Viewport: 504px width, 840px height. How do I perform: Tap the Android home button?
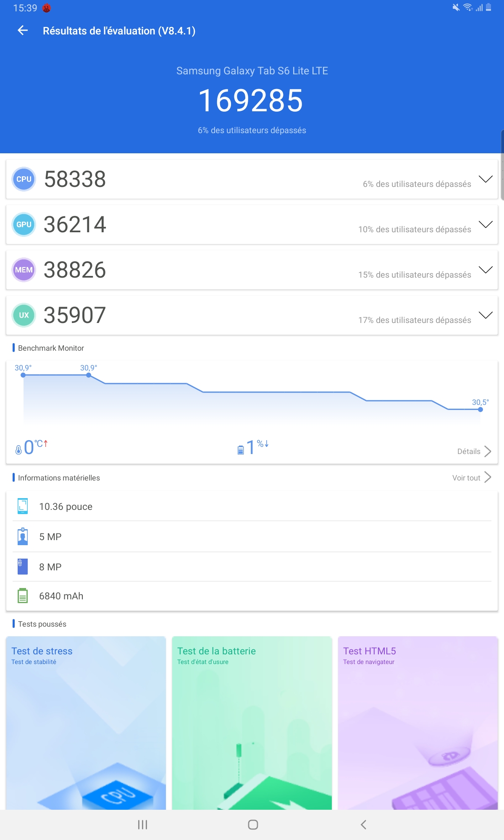[253, 824]
